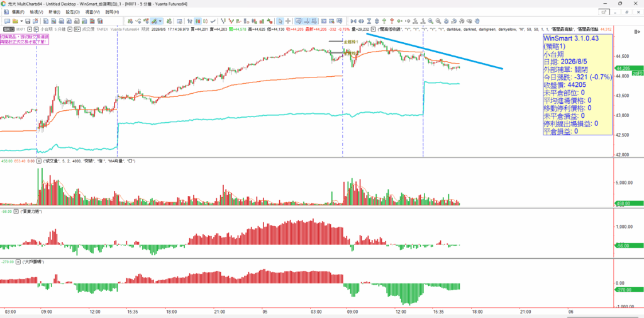Screen dimensions: 644x318
Task: Open the dropdown next to 5 分鐘
Action: point(70,29)
